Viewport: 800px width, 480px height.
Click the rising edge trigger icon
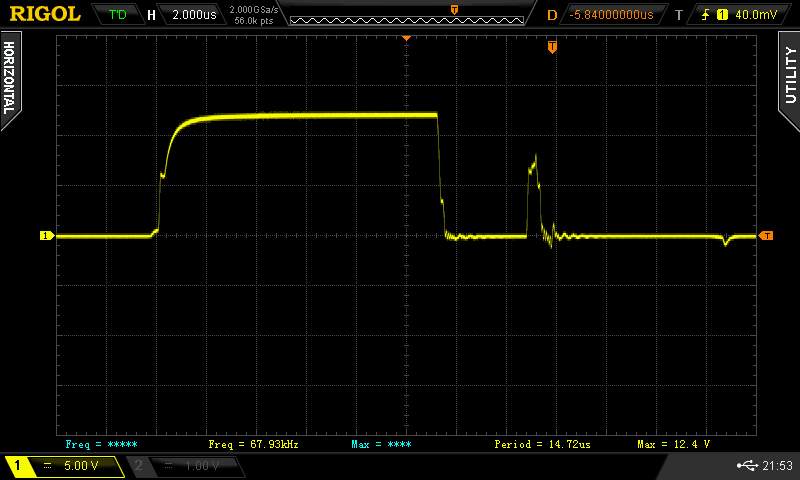[706, 15]
